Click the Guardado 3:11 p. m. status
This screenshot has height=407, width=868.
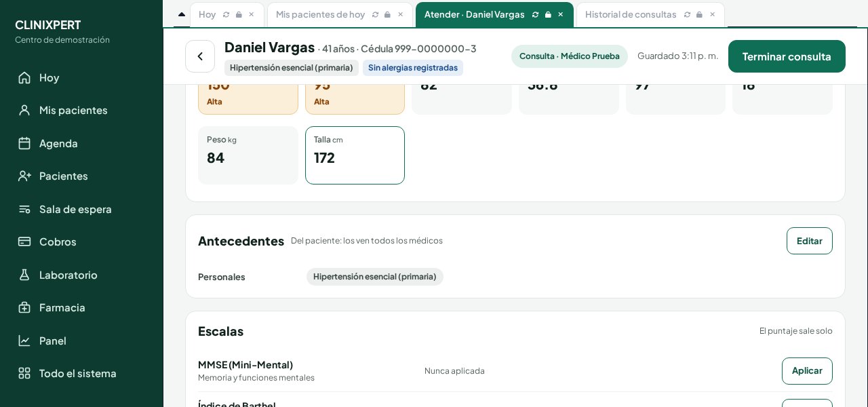678,56
